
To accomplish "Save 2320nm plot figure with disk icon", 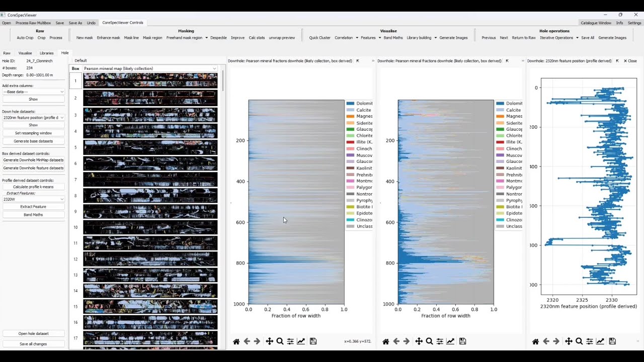I will (x=612, y=341).
